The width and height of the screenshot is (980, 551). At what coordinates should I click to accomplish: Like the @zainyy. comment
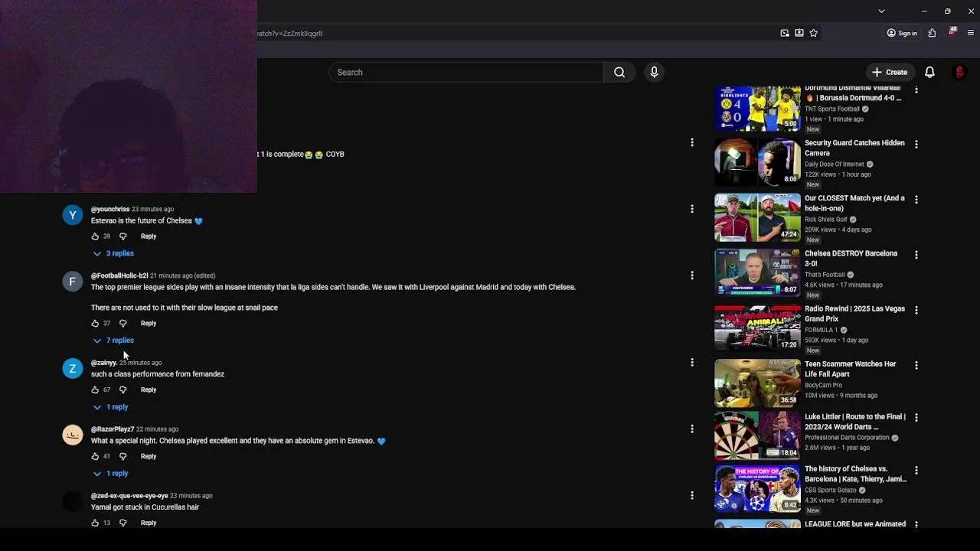pos(95,390)
